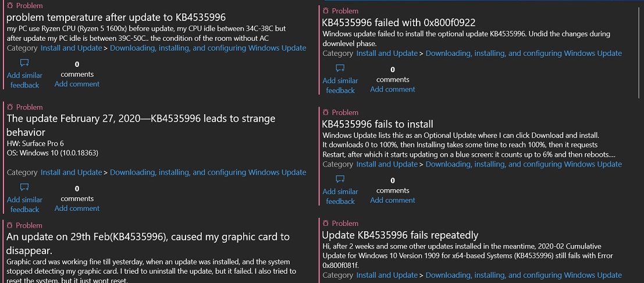This screenshot has height=283, width=644.
Task: Click the upvote icon under the Surface Pro 6 feedback
Action: (24, 188)
